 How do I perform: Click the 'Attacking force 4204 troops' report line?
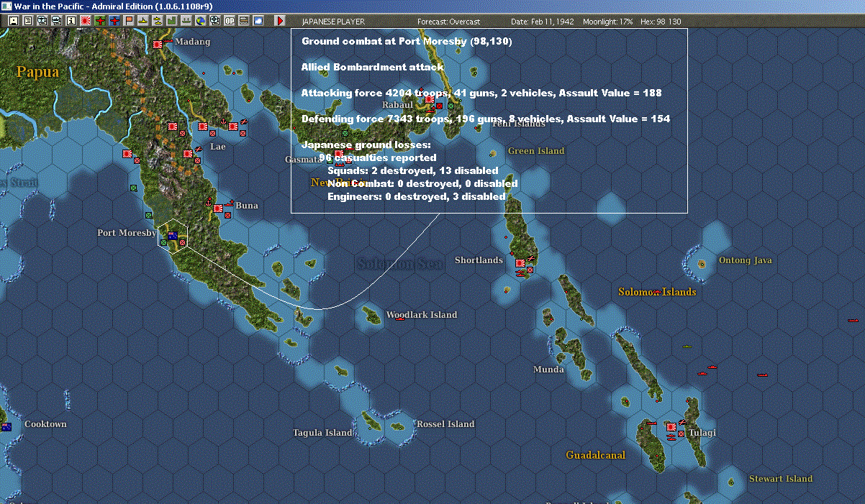click(x=481, y=93)
